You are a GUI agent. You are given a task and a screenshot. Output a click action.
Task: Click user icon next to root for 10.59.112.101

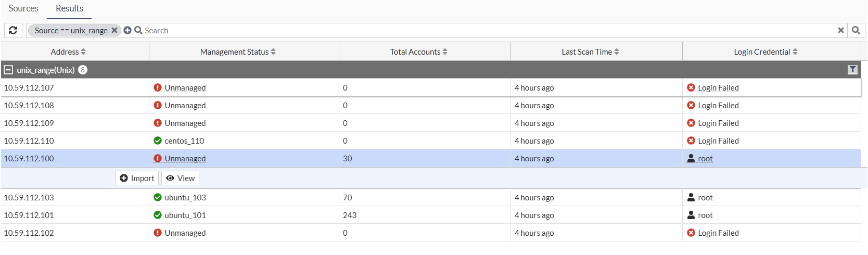pyautogui.click(x=691, y=215)
